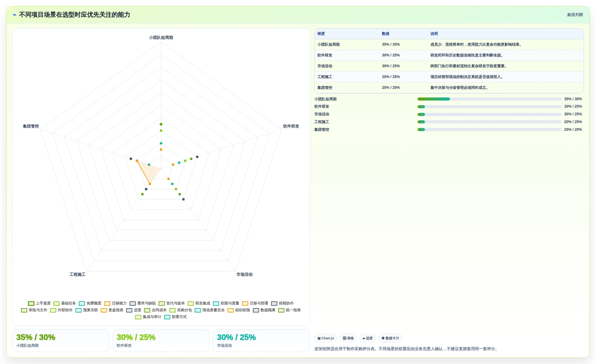Image resolution: width=596 pixels, height=364 pixels.
Task: Toggle the 集成与审计 legend item
Action: pos(148,317)
